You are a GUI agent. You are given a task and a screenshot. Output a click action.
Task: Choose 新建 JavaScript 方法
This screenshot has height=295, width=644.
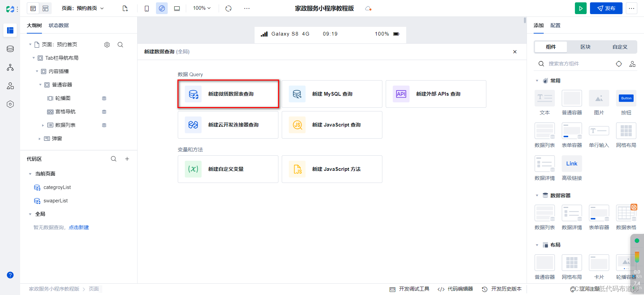coord(332,169)
